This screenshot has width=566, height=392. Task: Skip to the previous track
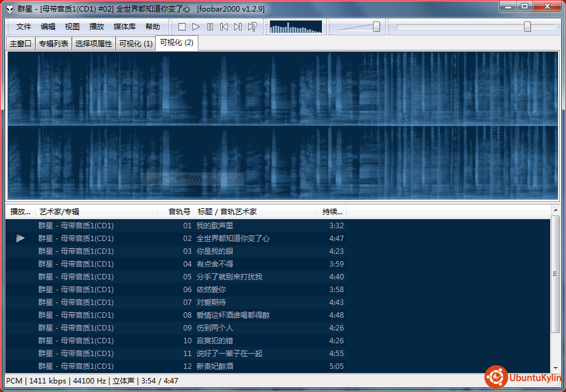[x=224, y=27]
